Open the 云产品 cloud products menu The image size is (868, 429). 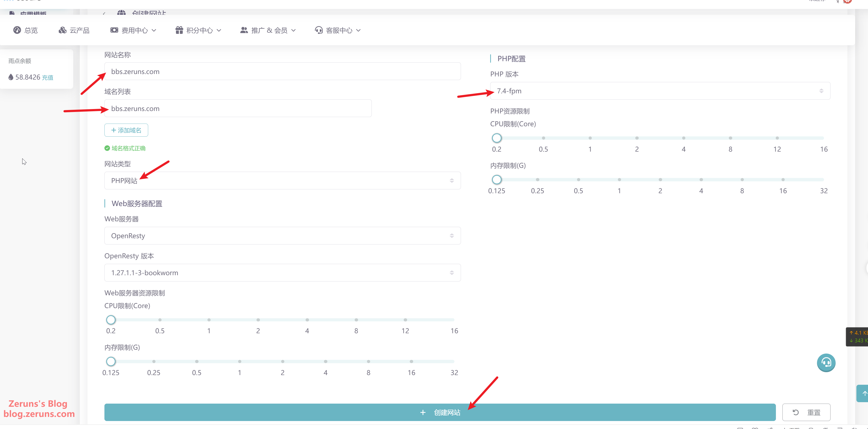(74, 30)
